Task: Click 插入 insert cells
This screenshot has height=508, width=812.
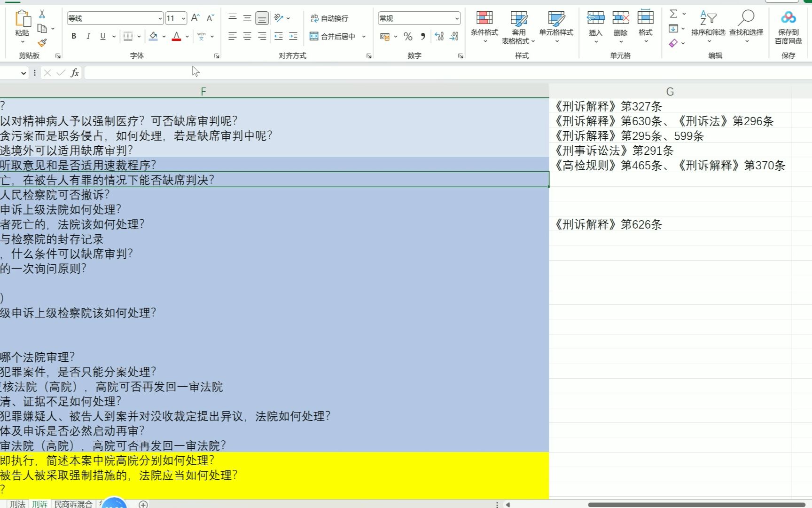Action: [x=595, y=27]
